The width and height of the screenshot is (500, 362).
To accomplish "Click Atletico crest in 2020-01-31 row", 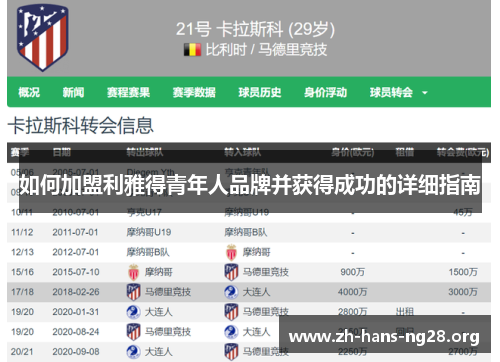I will [231, 312].
